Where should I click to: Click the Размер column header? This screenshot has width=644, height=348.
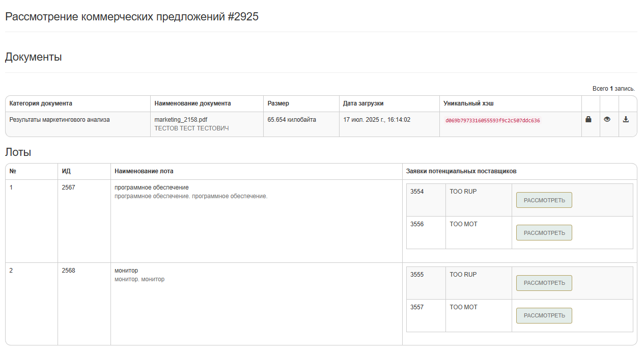pyautogui.click(x=278, y=103)
